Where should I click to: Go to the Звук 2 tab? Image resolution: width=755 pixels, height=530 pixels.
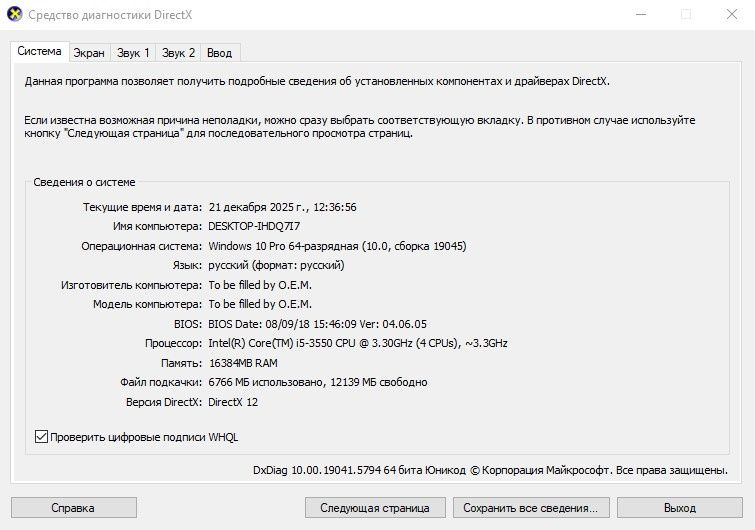point(178,53)
